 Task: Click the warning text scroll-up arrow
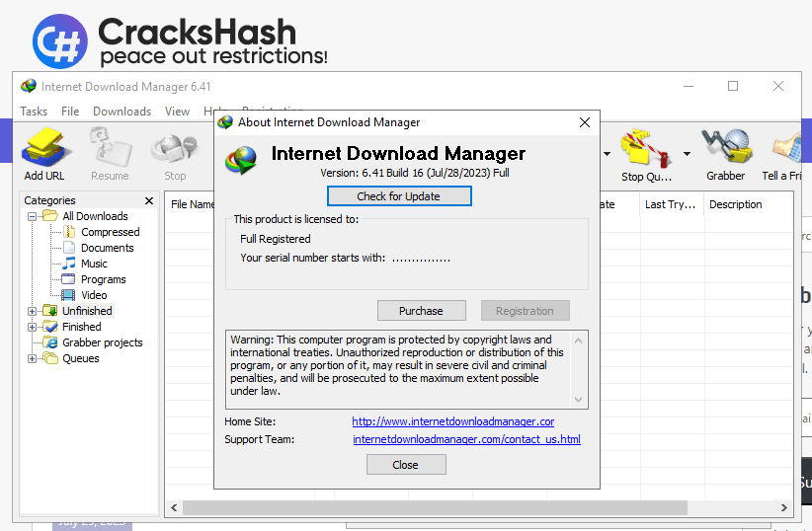click(579, 341)
